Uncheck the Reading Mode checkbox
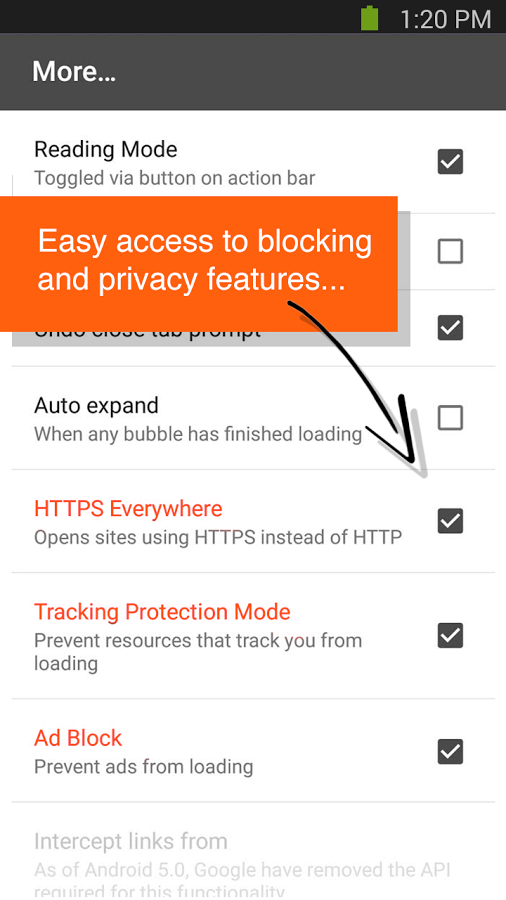 450,161
